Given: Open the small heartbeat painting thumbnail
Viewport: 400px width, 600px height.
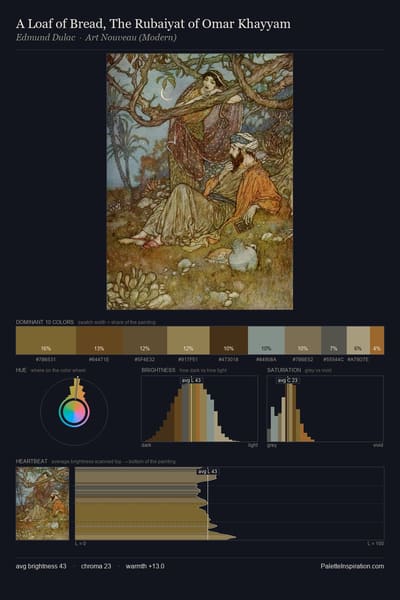Looking at the screenshot, I should [x=42, y=504].
